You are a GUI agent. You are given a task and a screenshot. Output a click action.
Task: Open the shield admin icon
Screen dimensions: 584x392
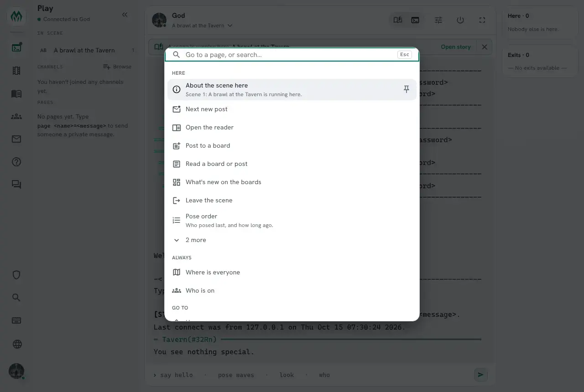16,275
